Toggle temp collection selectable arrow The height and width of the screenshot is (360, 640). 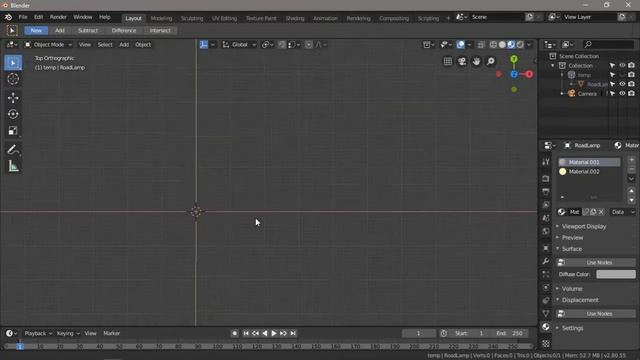point(612,75)
